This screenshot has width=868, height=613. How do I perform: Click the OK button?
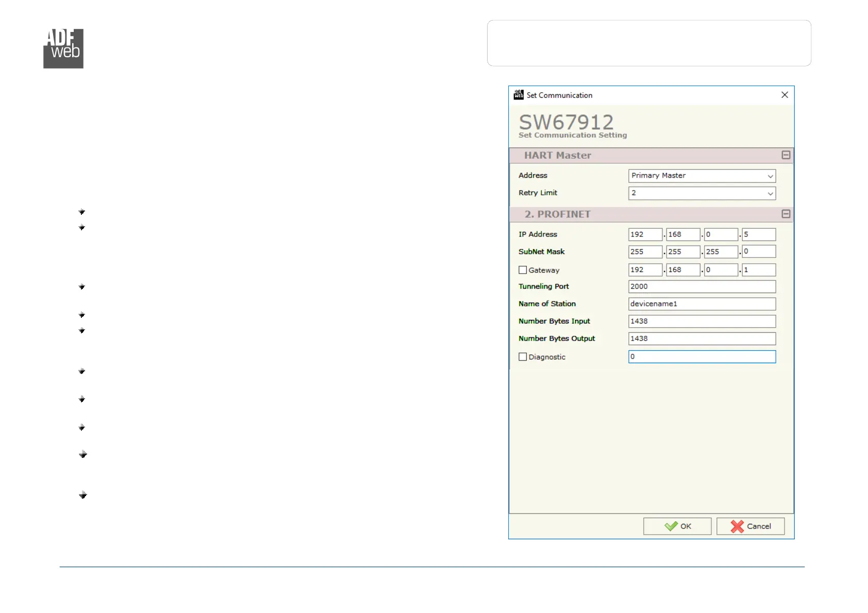point(677,526)
